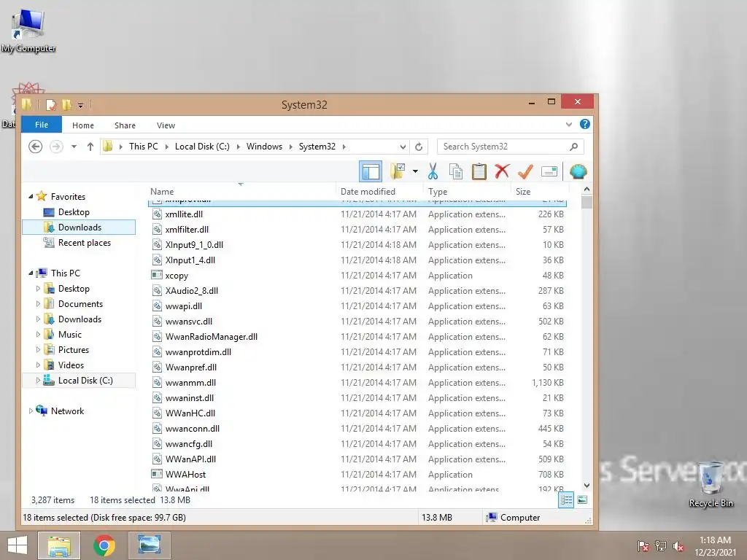
Task: Click the Windows Start button
Action: point(18,545)
